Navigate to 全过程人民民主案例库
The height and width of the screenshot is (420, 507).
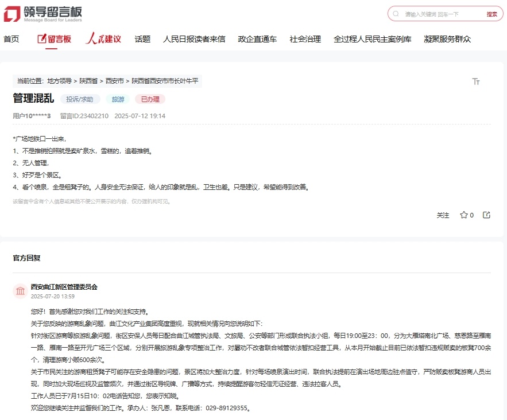pyautogui.click(x=372, y=39)
